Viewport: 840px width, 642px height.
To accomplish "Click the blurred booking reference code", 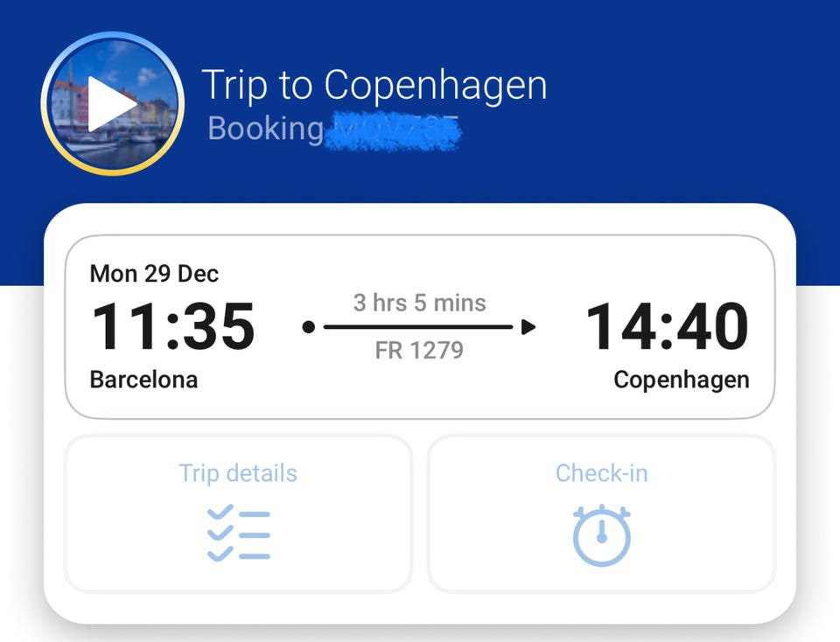I will click(393, 130).
